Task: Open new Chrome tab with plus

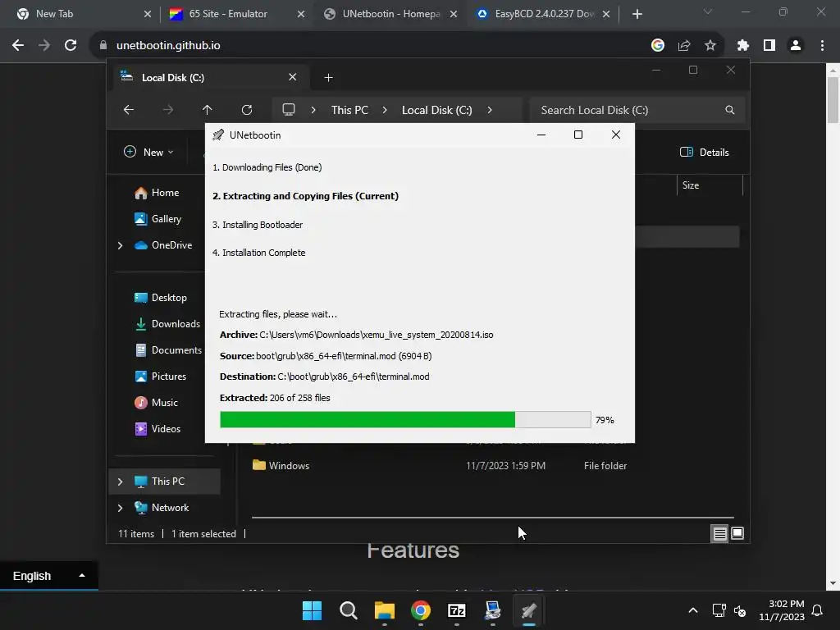Action: pos(637,15)
